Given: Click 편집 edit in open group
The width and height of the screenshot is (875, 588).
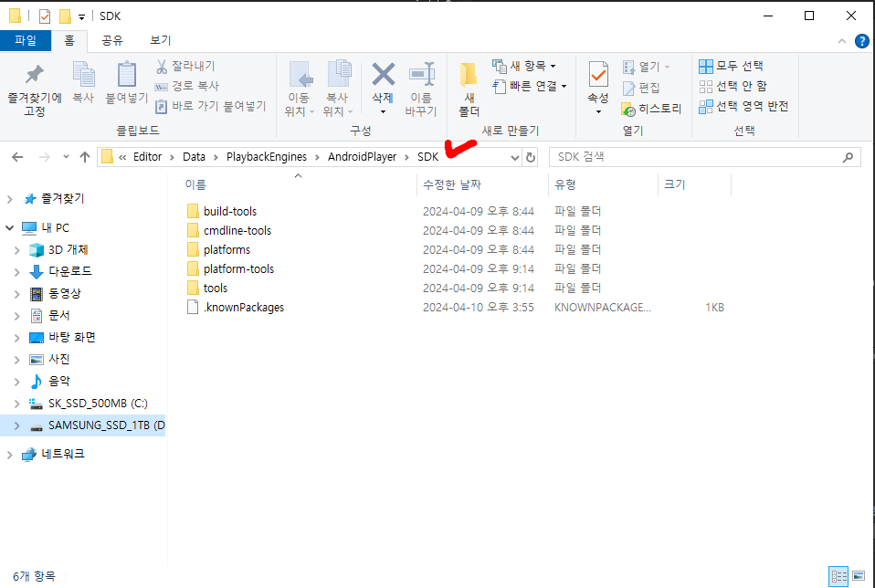Looking at the screenshot, I should [x=642, y=88].
